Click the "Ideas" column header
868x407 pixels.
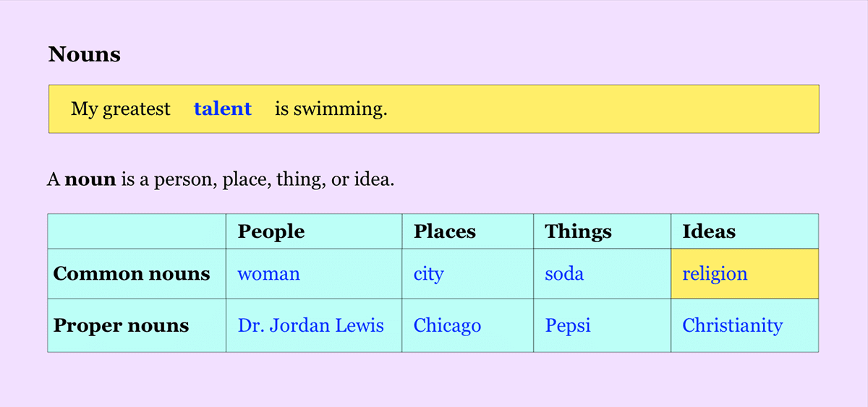[709, 231]
